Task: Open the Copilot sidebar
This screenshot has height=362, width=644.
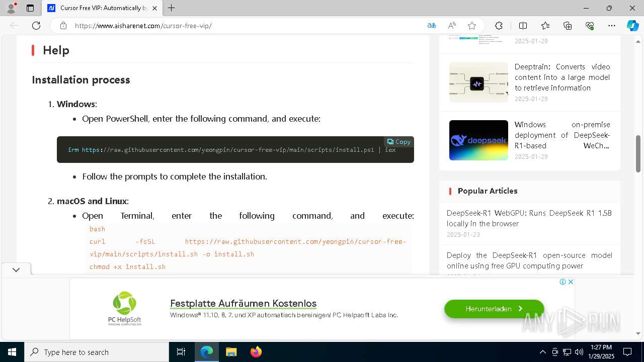Action: pyautogui.click(x=632, y=26)
